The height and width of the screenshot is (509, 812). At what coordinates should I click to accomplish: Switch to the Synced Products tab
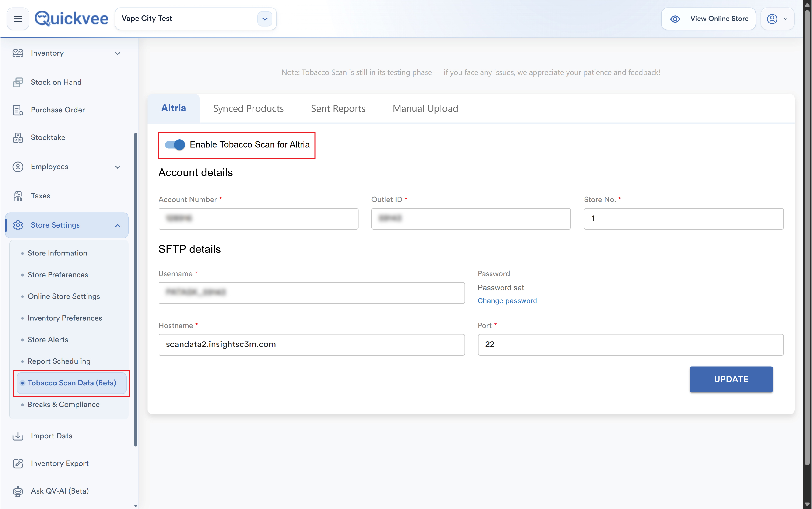tap(248, 108)
